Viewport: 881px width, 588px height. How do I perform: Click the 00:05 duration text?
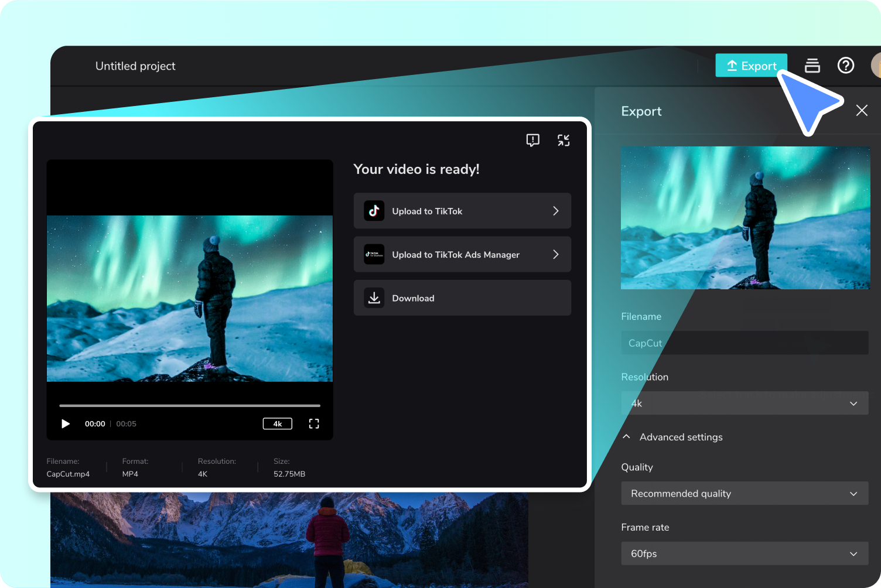(126, 423)
